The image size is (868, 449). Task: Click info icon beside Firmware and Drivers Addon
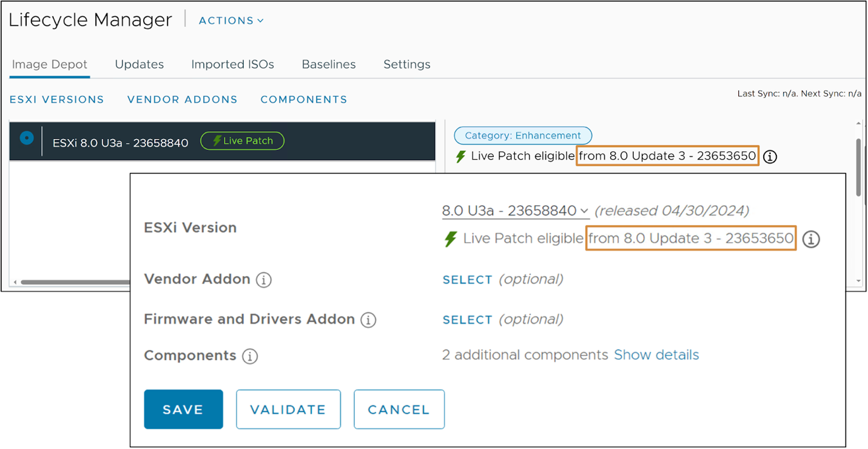pyautogui.click(x=368, y=320)
